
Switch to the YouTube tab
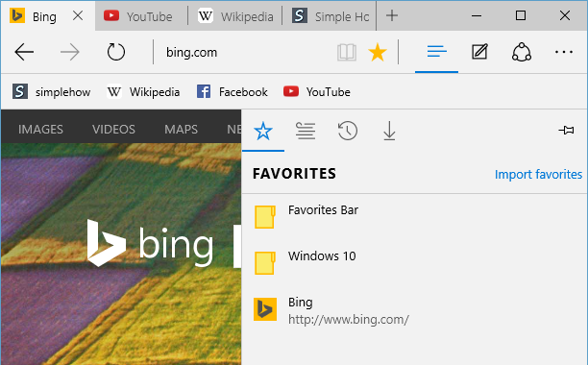(141, 16)
